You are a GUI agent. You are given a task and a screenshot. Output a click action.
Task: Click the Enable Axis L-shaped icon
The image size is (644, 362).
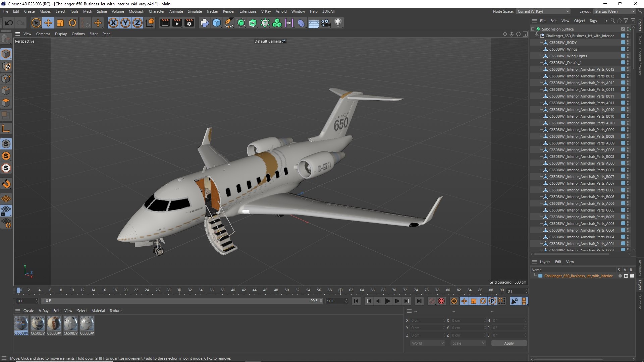(6, 128)
